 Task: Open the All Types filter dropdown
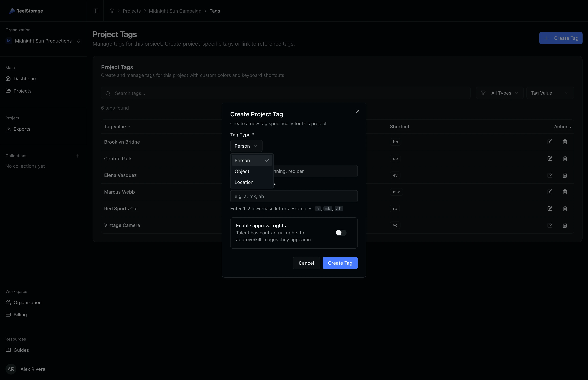500,93
